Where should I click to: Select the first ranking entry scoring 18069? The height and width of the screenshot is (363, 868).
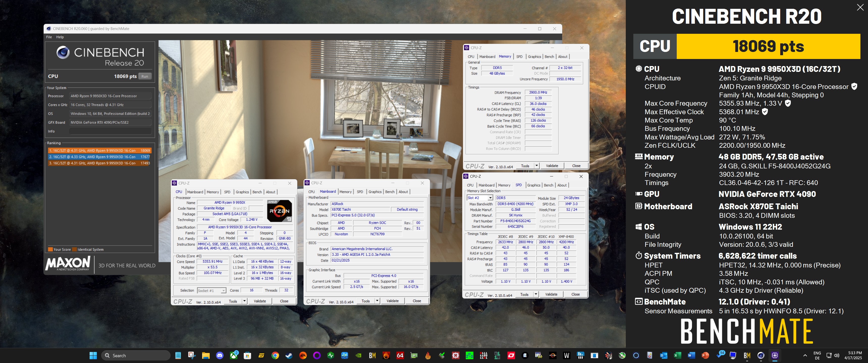(99, 150)
